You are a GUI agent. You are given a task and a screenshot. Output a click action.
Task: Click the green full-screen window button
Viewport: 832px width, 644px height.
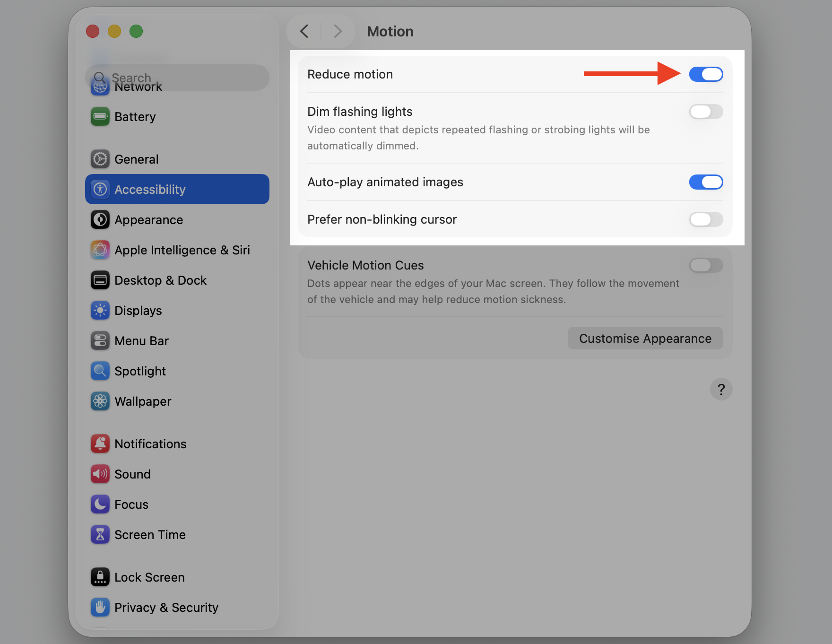point(136,31)
